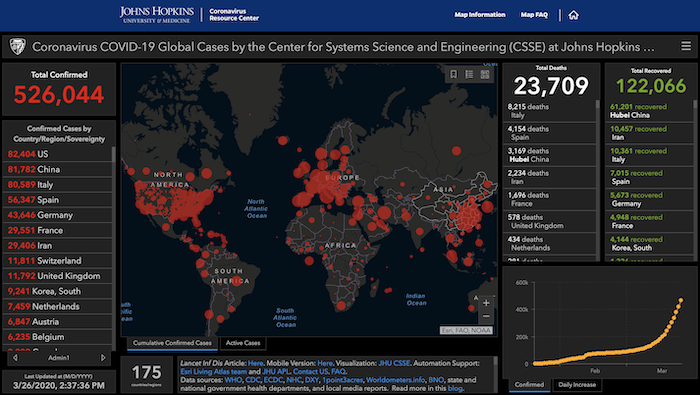
Task: Go to next Admin level with right arrow
Action: coord(103,358)
